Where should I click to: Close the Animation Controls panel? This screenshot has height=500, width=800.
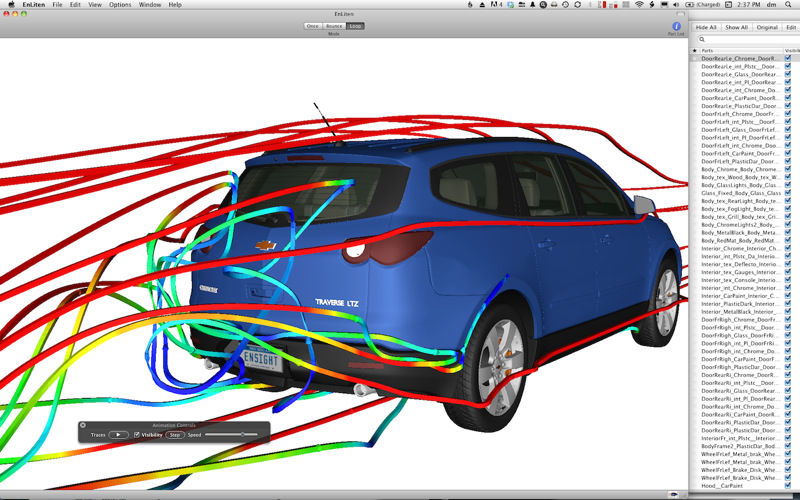(x=84, y=426)
